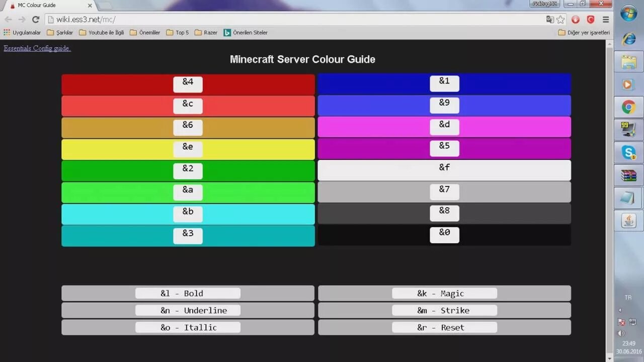Image resolution: width=644 pixels, height=362 pixels.
Task: Switch to Google Chrome on taskbar
Action: [x=629, y=107]
